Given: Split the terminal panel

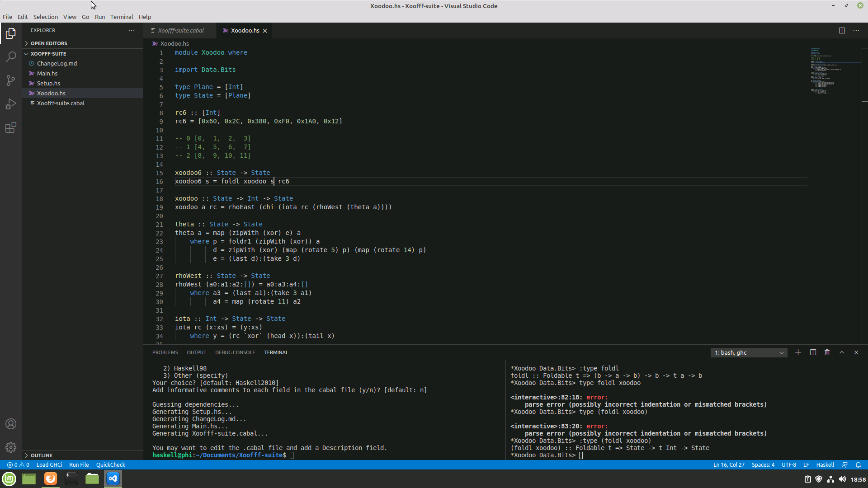Looking at the screenshot, I should pos(813,352).
